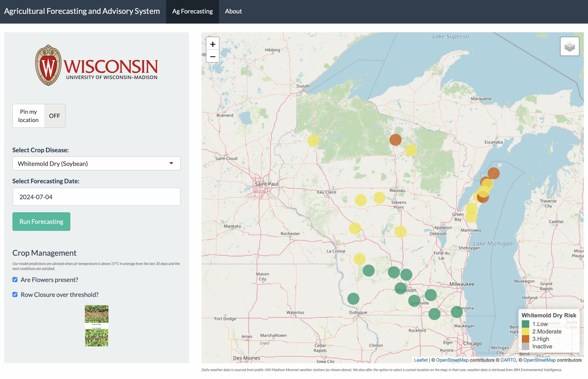
Task: Click the Crop Management heading
Action: click(x=44, y=253)
